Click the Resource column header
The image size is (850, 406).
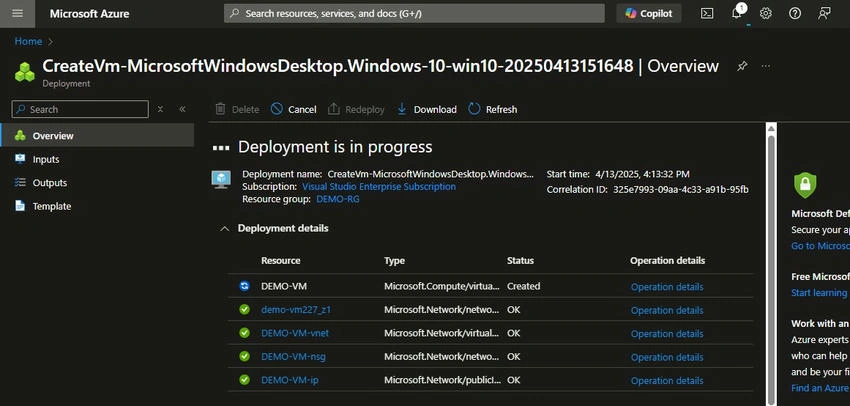[x=280, y=261]
